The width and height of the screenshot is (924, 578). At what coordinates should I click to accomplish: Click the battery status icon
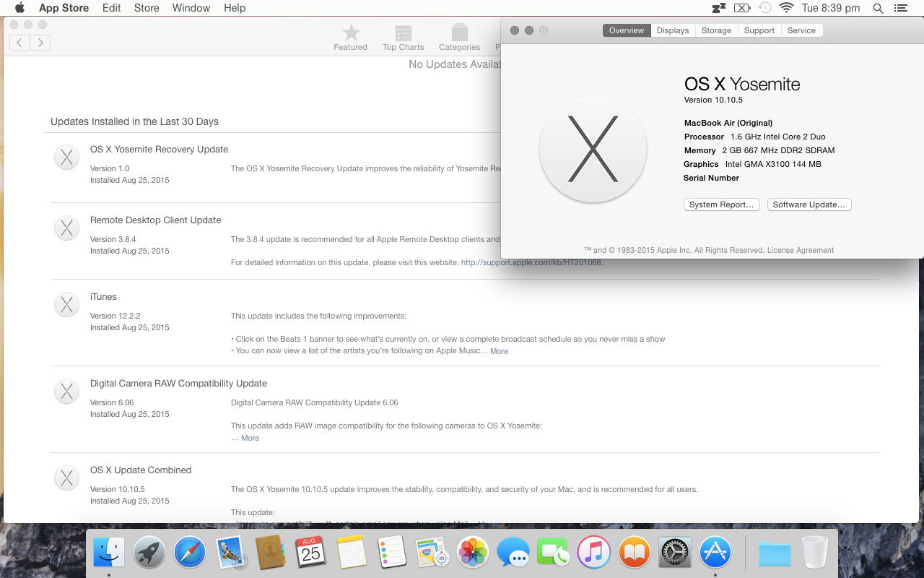[742, 8]
